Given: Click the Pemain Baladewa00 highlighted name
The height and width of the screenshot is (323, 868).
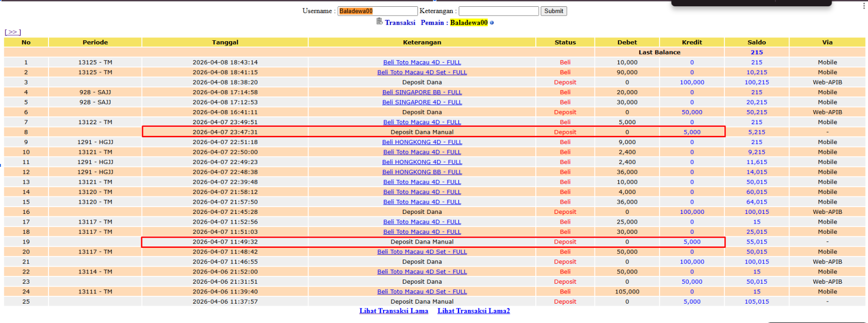Looking at the screenshot, I should (x=468, y=23).
